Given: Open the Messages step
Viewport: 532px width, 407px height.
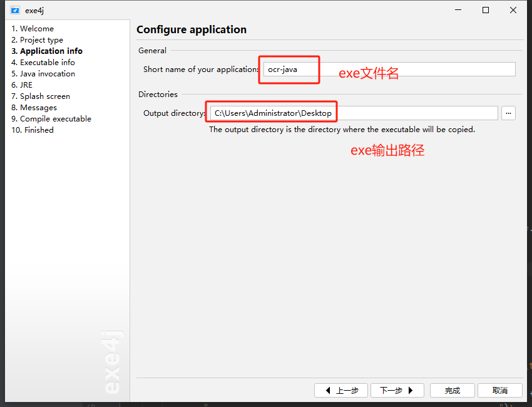Looking at the screenshot, I should coord(34,107).
